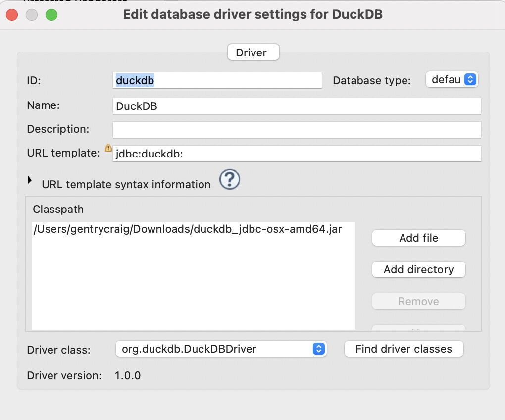Click Find driver classes button

404,349
